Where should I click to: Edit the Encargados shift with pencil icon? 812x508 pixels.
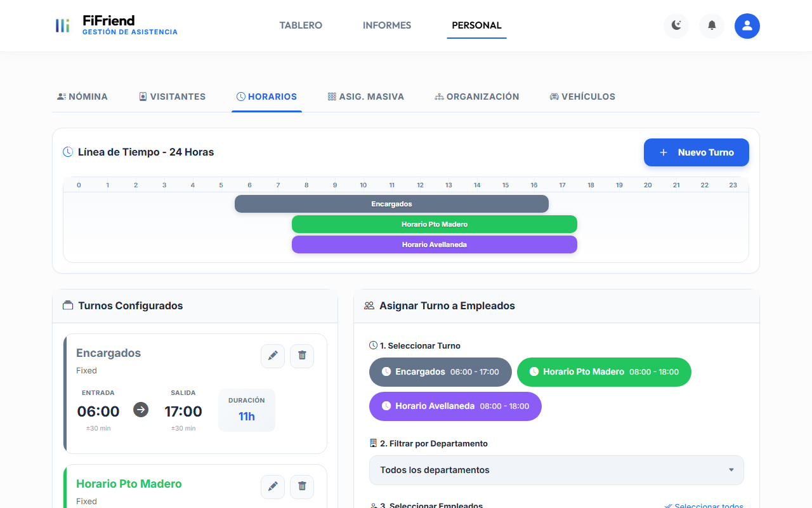(273, 356)
